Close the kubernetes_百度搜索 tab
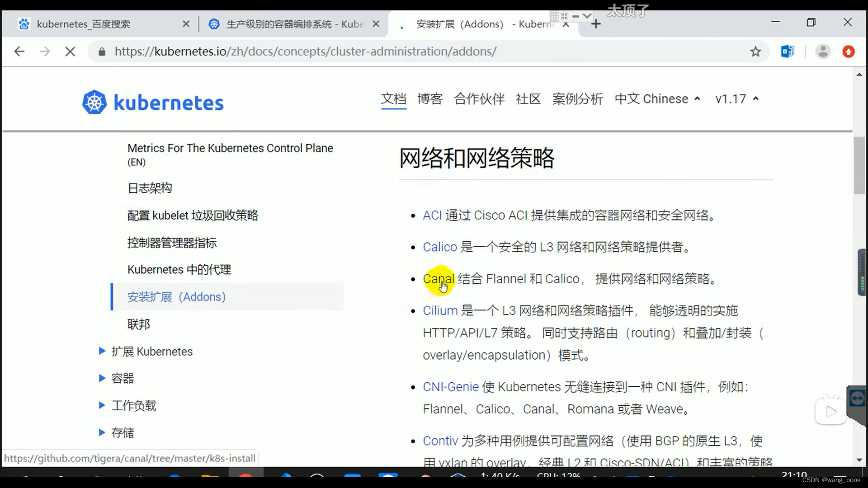Screen dimensions: 868x488 (186, 24)
